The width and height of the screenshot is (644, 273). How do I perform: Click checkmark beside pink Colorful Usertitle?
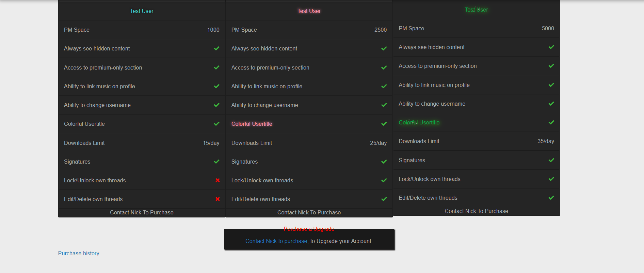point(384,124)
